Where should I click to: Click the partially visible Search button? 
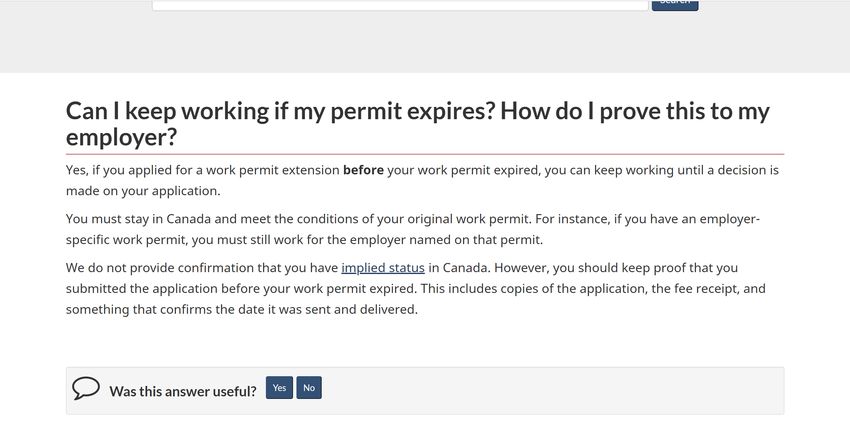(675, 5)
